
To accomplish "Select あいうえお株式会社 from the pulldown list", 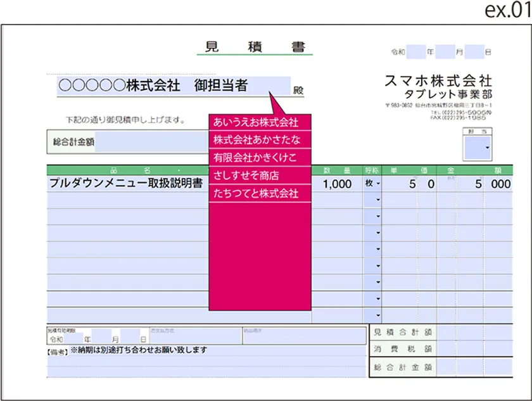I will (260, 122).
